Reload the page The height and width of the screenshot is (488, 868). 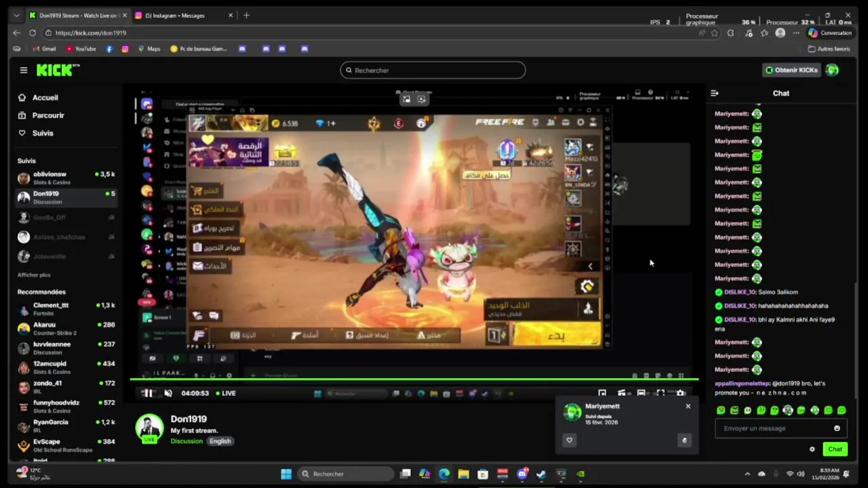(32, 33)
